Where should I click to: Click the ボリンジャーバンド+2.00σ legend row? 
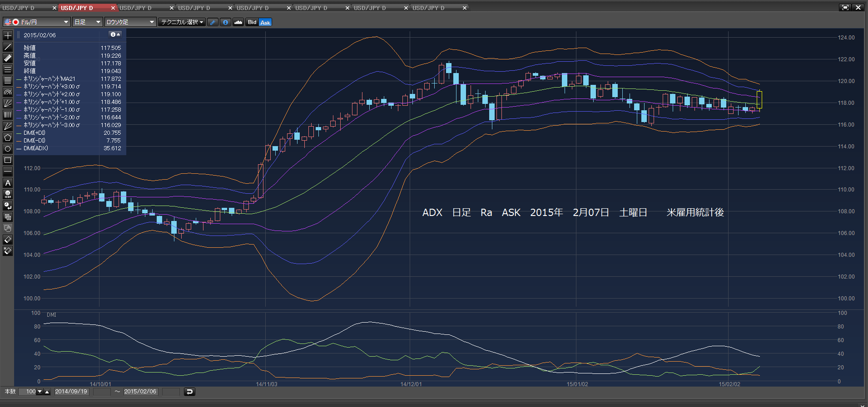69,94
